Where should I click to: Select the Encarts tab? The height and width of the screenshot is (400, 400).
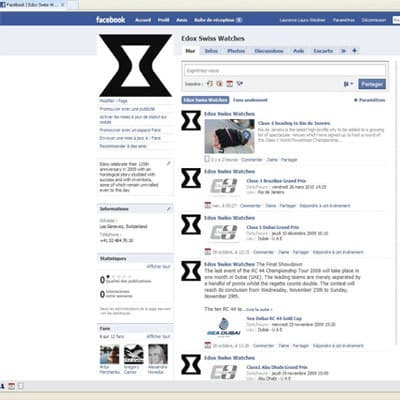coord(323,51)
